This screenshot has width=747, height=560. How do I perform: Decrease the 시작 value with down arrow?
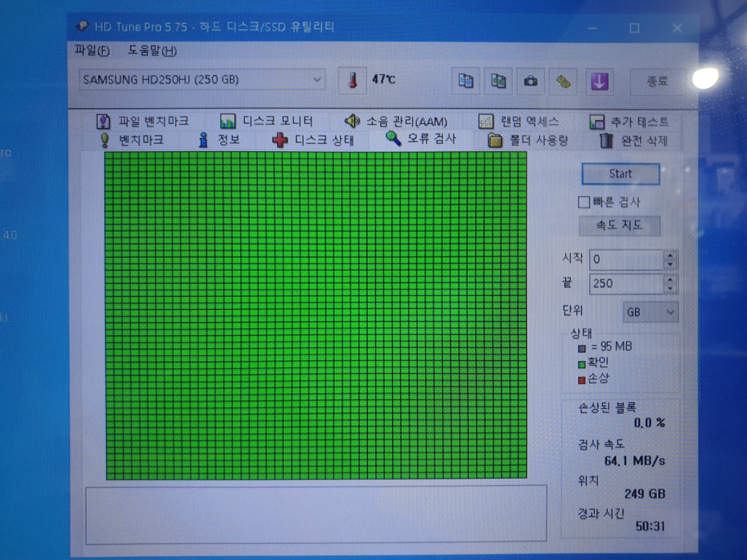[670, 264]
